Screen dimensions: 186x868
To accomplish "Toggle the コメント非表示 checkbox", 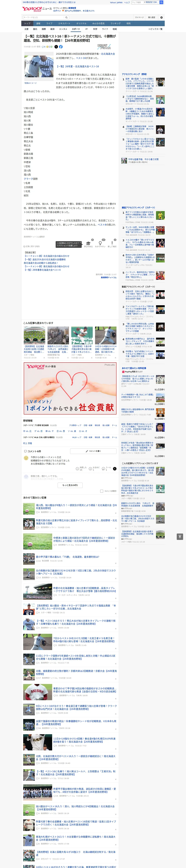I will (x=102, y=491).
